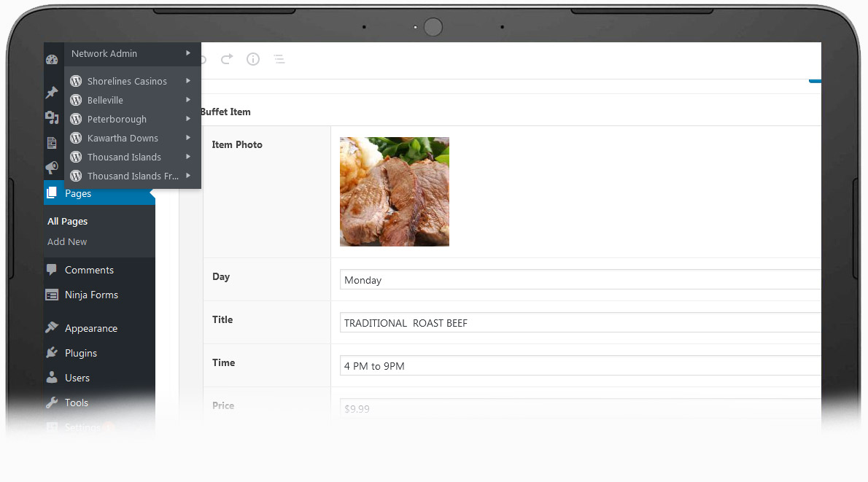Click the Day field label
Image resolution: width=868 pixels, height=482 pixels.
[x=221, y=276]
